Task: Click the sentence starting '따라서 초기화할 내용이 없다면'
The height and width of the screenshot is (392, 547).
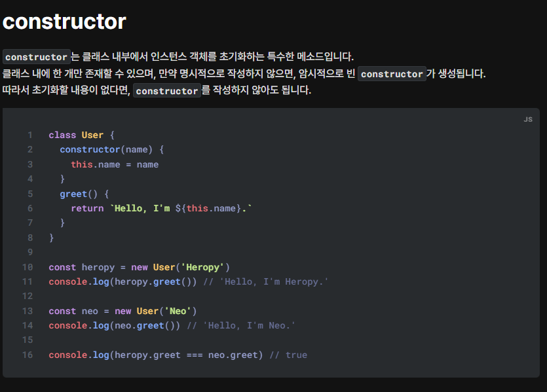Action: [x=157, y=90]
